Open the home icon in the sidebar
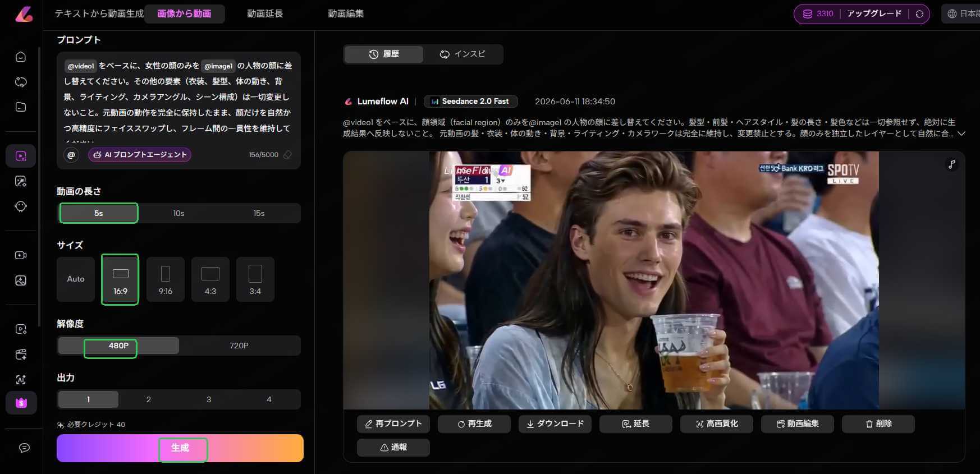The height and width of the screenshot is (474, 980). [x=21, y=57]
